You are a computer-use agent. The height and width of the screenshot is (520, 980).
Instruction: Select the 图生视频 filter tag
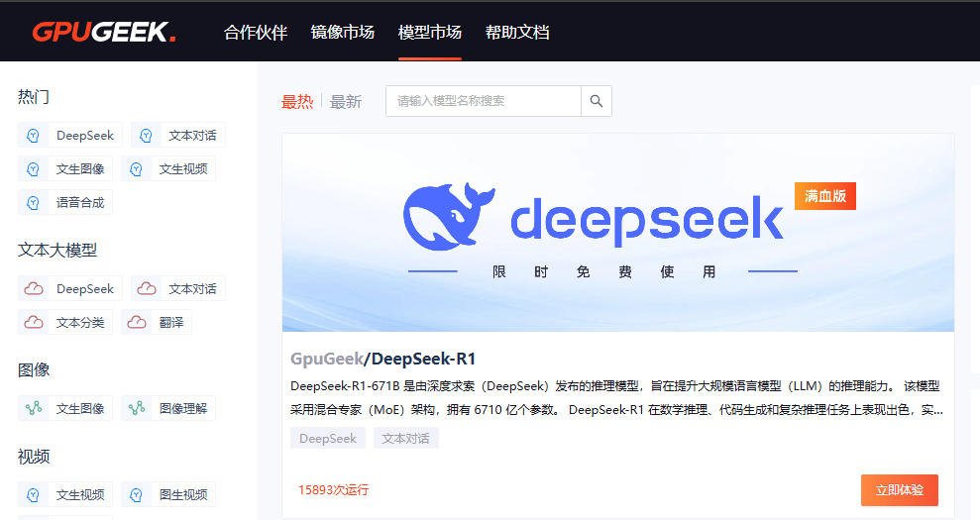pyautogui.click(x=168, y=495)
